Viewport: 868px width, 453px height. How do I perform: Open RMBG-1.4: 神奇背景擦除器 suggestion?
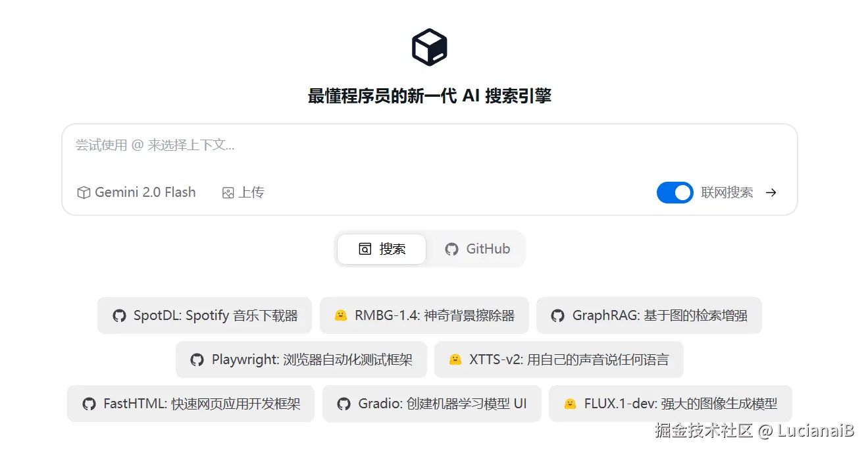[424, 315]
